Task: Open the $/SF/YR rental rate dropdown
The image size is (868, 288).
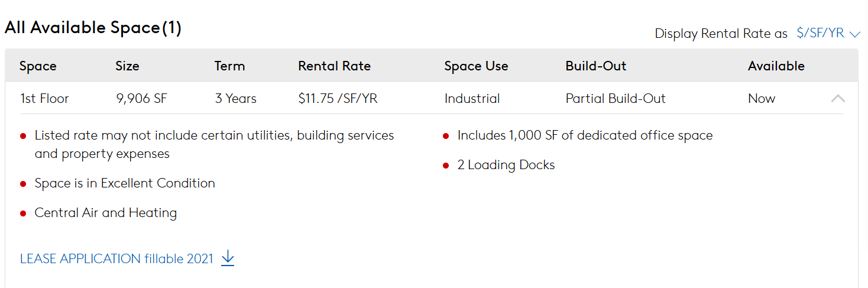Action: pyautogui.click(x=828, y=34)
